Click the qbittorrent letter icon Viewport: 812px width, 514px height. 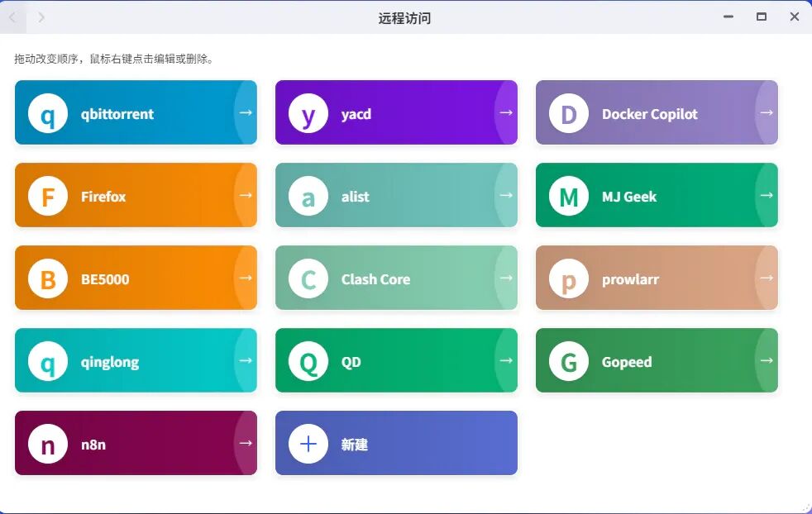point(48,113)
